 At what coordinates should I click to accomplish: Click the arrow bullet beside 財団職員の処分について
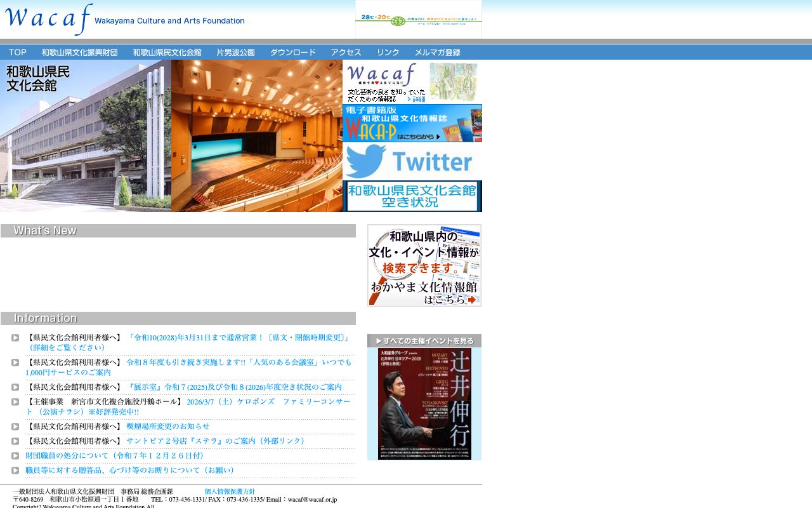pyautogui.click(x=15, y=455)
